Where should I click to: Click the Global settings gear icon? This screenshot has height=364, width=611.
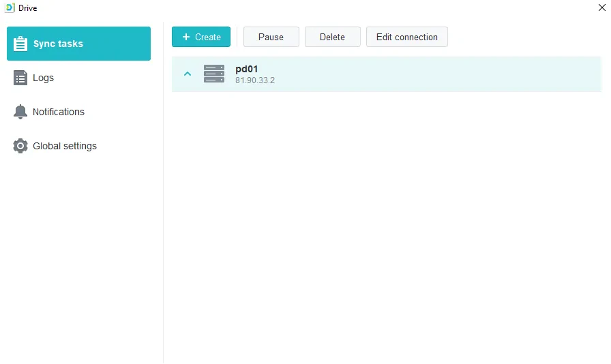[20, 146]
